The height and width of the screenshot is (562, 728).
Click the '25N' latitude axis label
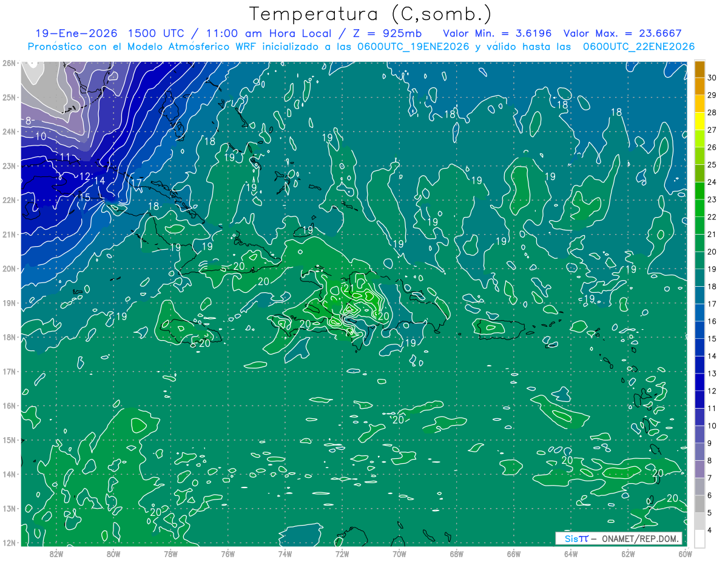tap(8, 97)
